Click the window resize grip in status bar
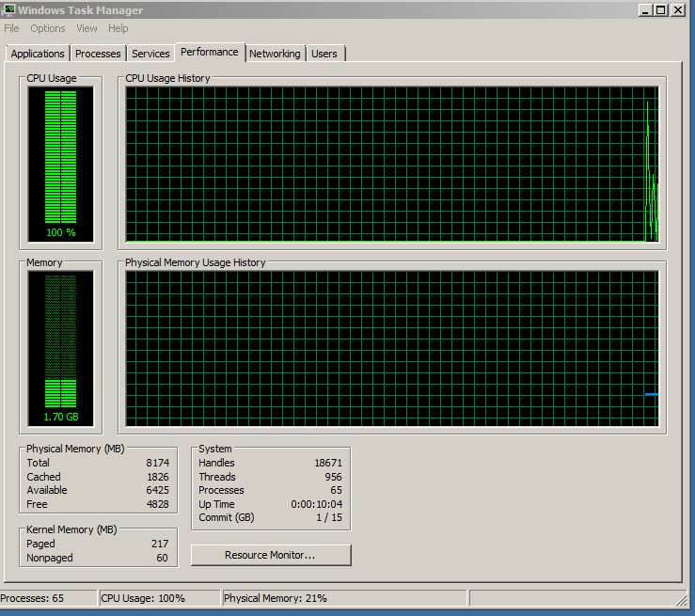This screenshot has width=695, height=616. [681, 600]
